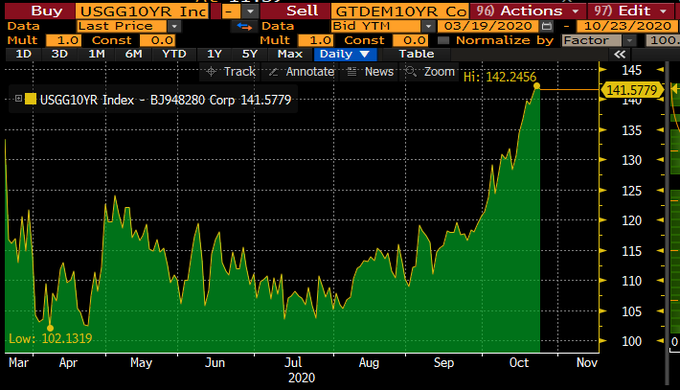This screenshot has height=390, width=680.
Task: Click the Buy Mult field 1.0
Action: (63, 41)
